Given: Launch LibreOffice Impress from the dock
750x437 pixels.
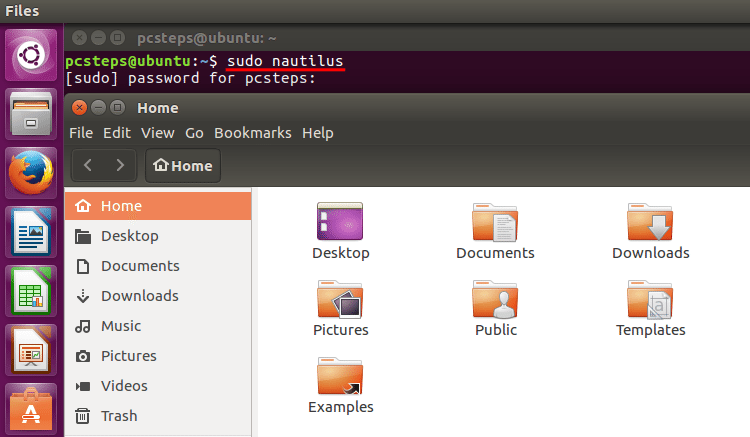Looking at the screenshot, I should [31, 350].
